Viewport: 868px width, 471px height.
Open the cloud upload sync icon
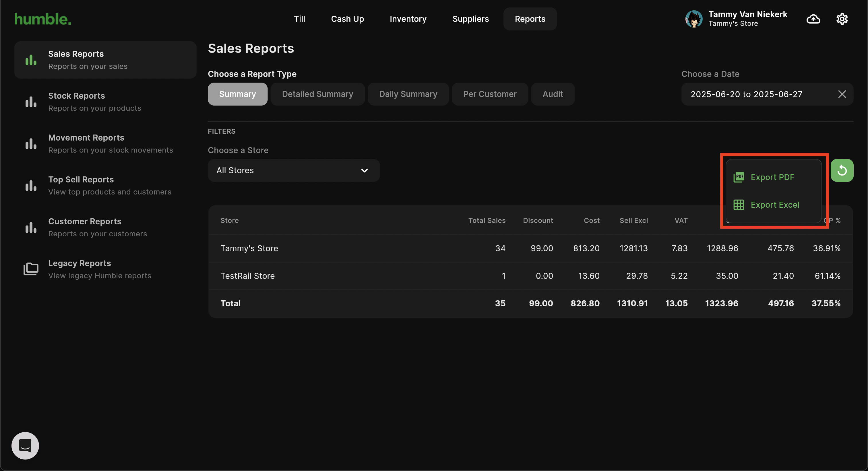813,19
